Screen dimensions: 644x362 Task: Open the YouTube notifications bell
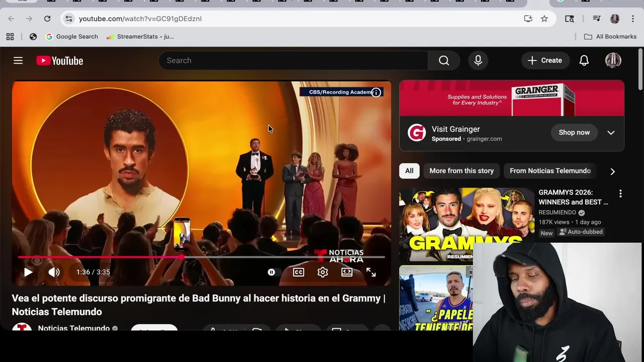point(584,60)
